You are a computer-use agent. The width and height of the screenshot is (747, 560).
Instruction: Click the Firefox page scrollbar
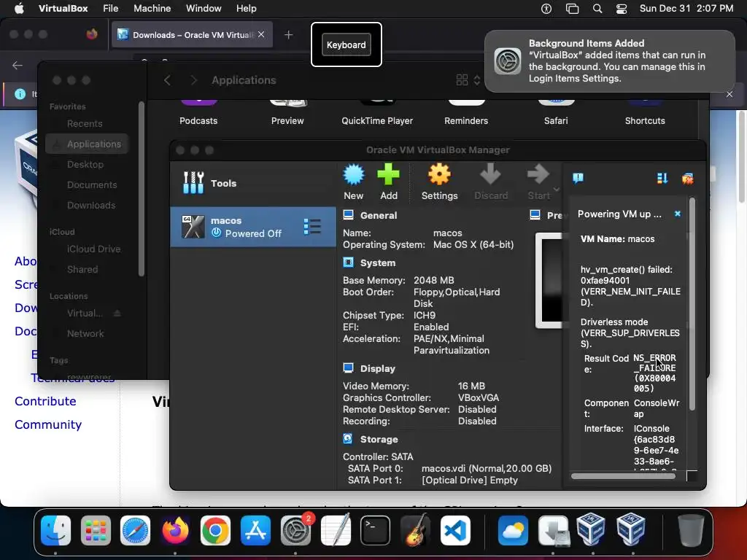tap(742, 157)
